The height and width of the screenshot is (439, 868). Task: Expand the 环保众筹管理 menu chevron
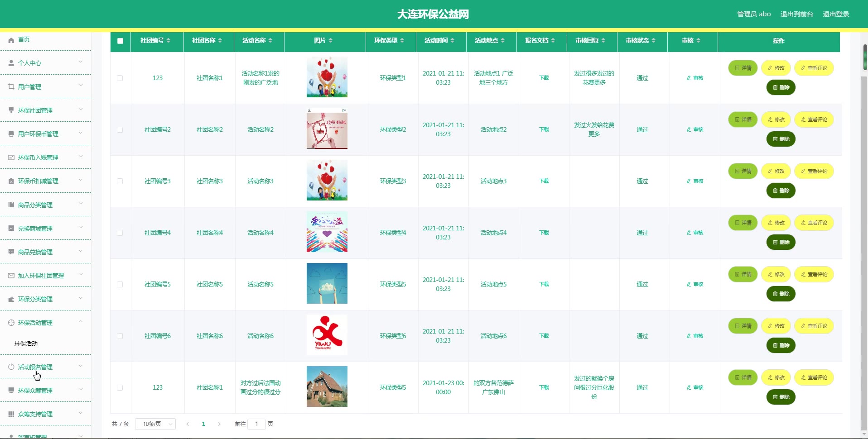(x=81, y=389)
